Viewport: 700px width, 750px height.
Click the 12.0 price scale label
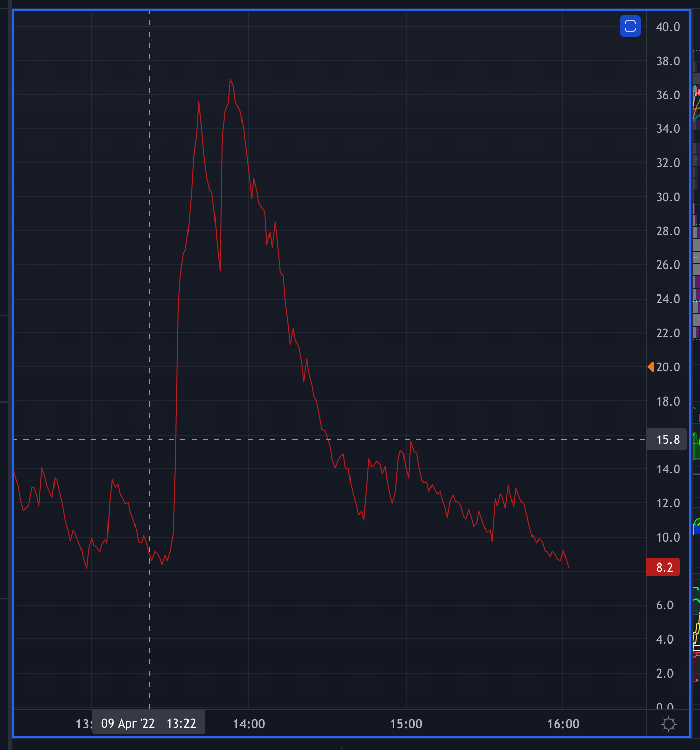point(668,503)
